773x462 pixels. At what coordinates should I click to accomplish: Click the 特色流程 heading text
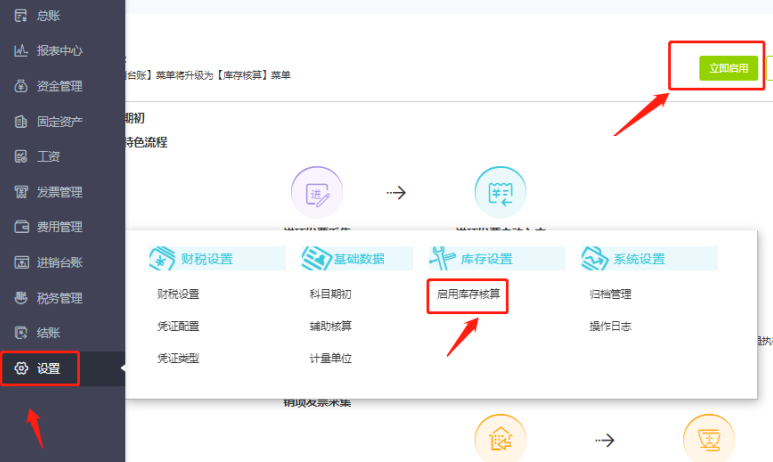146,142
